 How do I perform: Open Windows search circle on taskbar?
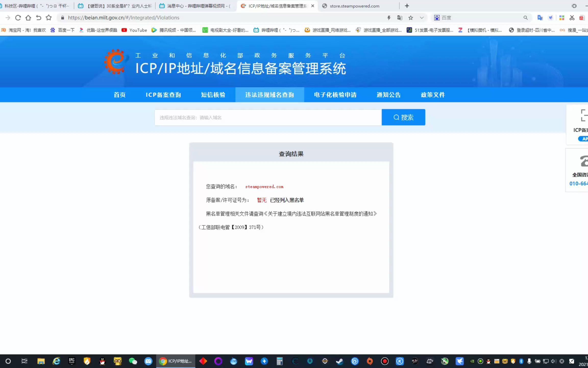coord(8,361)
